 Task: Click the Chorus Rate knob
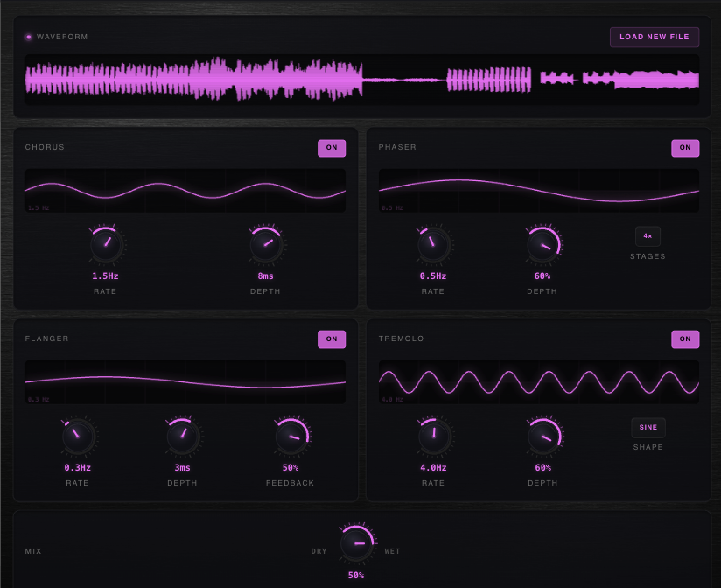click(x=106, y=244)
